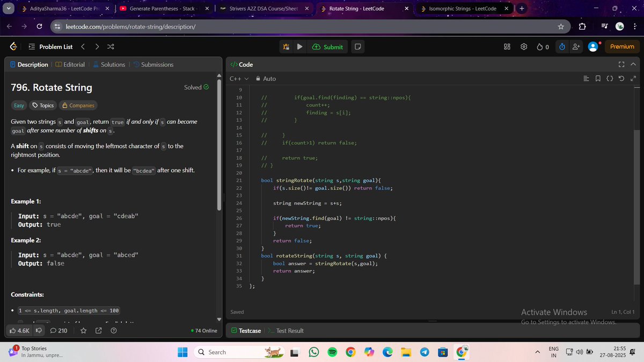Open help question mark icon
The image size is (644, 362).
tap(113, 330)
